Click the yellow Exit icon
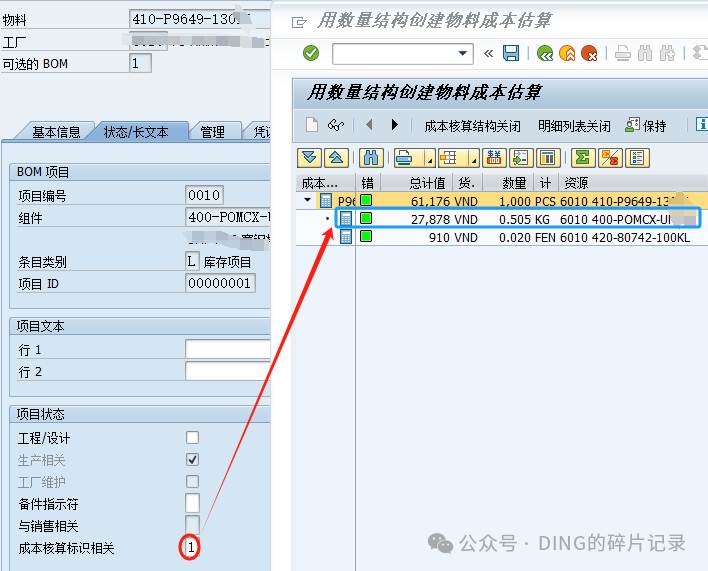The height and width of the screenshot is (571, 708). [x=567, y=53]
